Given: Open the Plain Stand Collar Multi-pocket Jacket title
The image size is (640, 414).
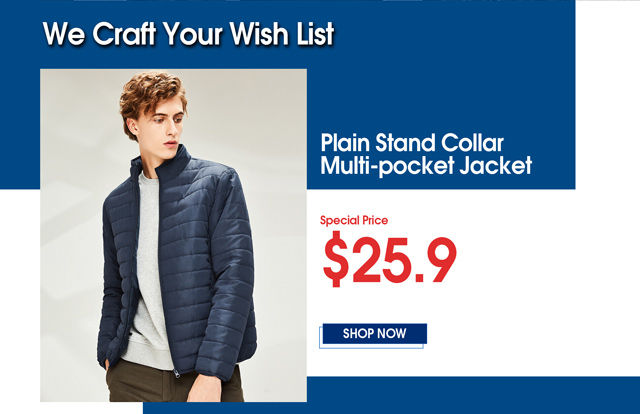Looking at the screenshot, I should 426,154.
